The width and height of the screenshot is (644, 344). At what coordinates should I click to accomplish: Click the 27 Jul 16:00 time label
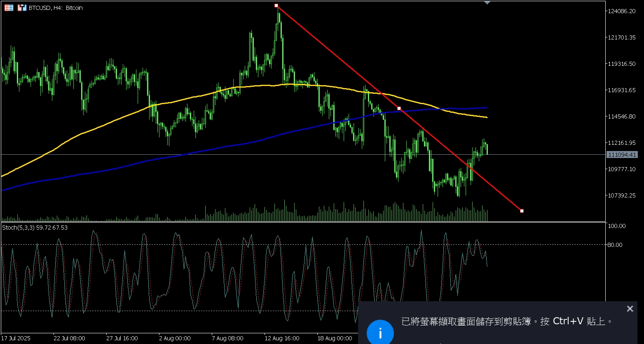coord(122,338)
